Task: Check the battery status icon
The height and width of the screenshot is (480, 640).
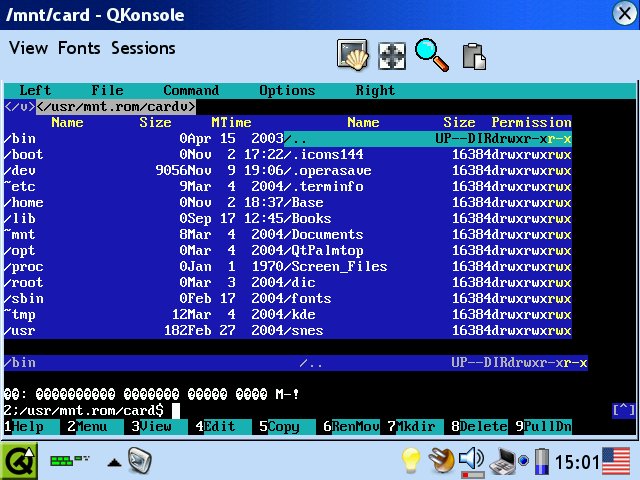Action: [542, 461]
